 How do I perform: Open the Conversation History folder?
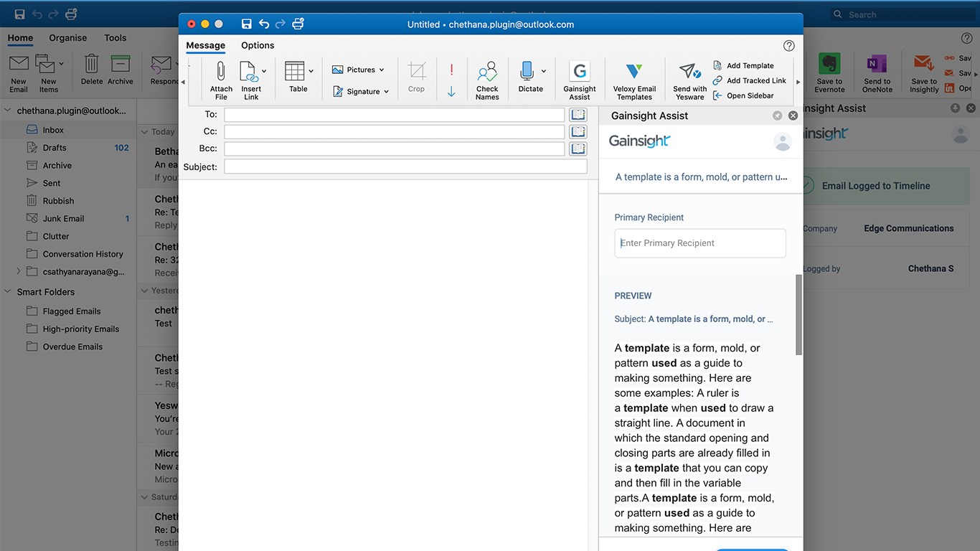point(69,254)
